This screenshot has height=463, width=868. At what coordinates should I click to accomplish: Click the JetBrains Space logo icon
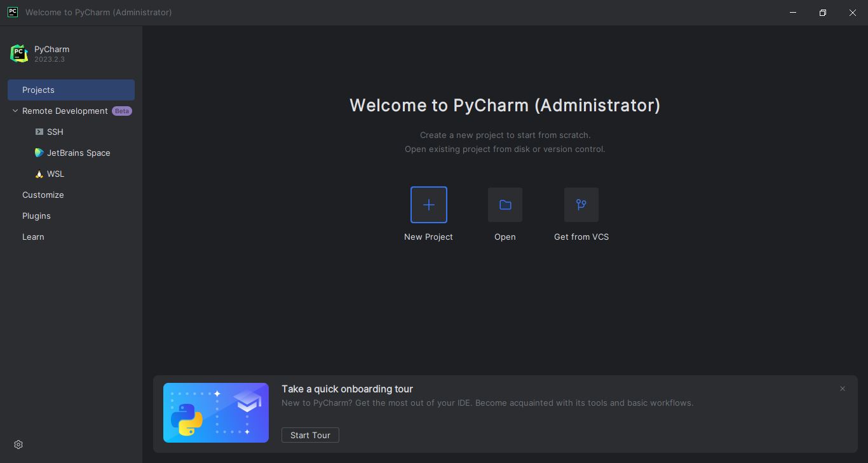[39, 153]
